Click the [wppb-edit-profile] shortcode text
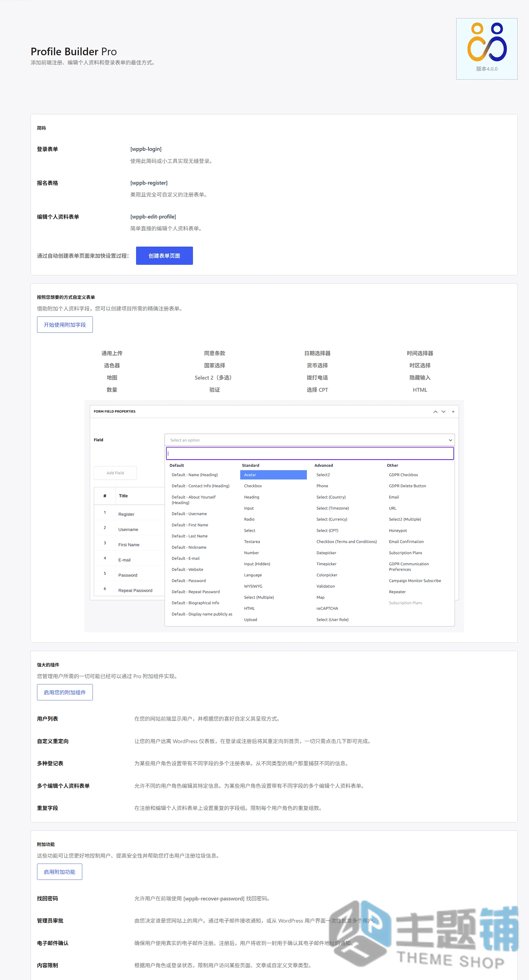Viewport: 529px width, 980px height. 153,217
